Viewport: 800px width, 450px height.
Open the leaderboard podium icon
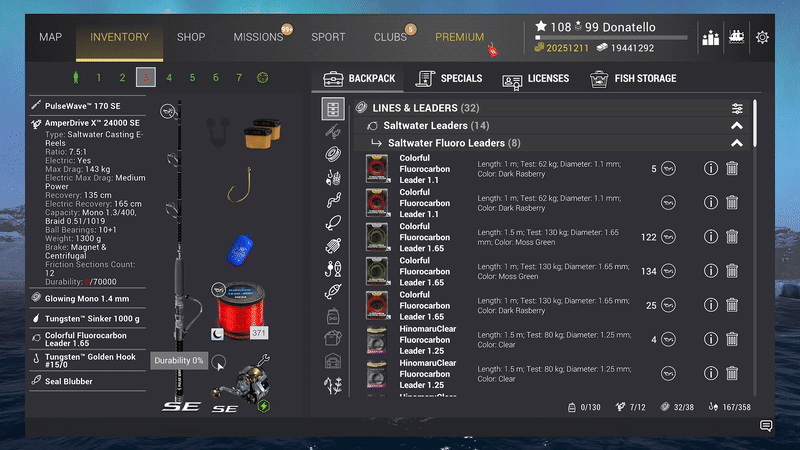coord(711,38)
